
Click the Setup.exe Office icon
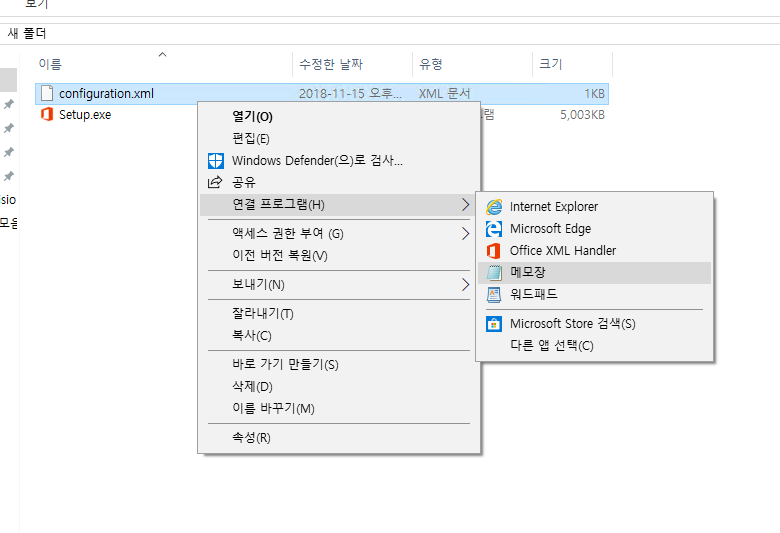47,114
